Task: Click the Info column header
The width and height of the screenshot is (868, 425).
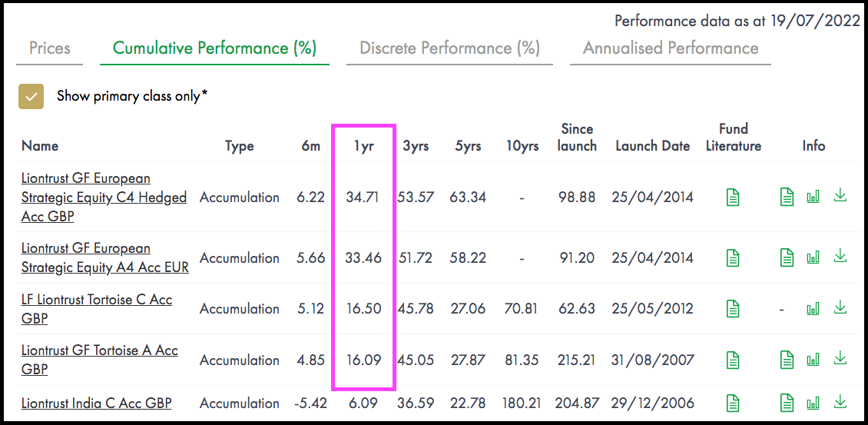Action: [813, 146]
